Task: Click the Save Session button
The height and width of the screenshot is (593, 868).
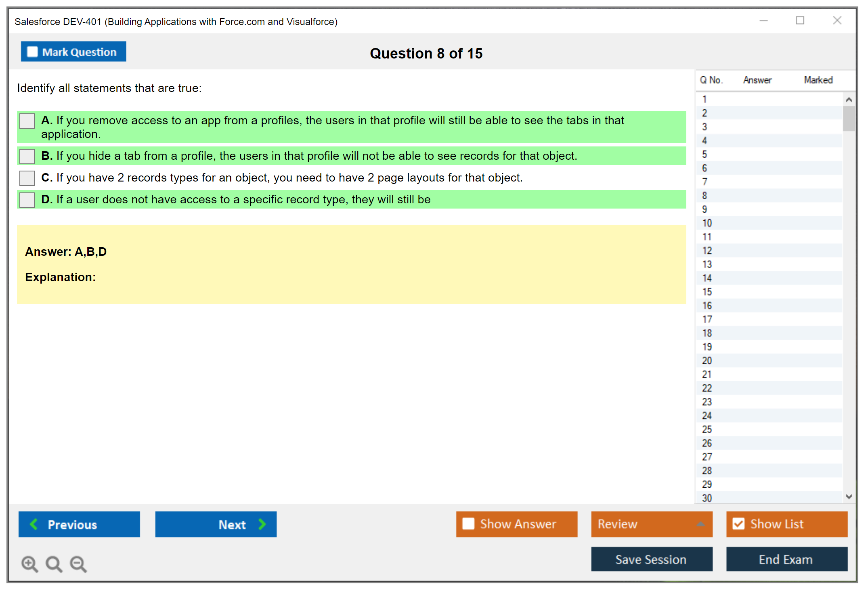Action: coord(651,559)
